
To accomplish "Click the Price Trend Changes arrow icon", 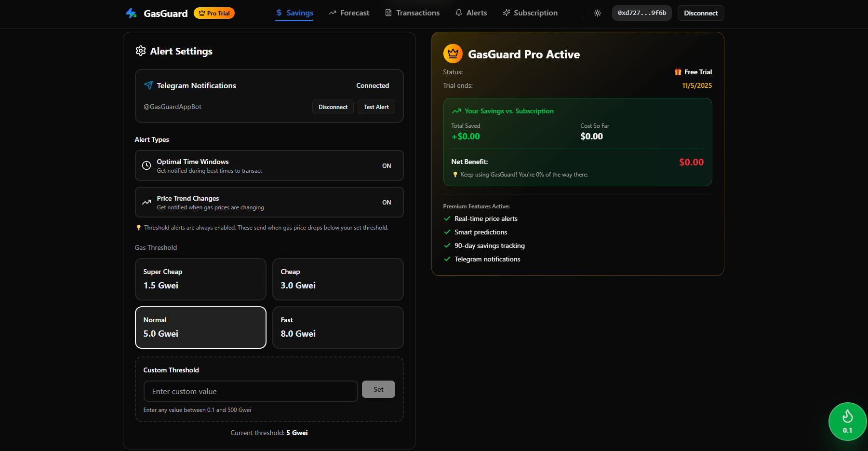I will (x=147, y=202).
